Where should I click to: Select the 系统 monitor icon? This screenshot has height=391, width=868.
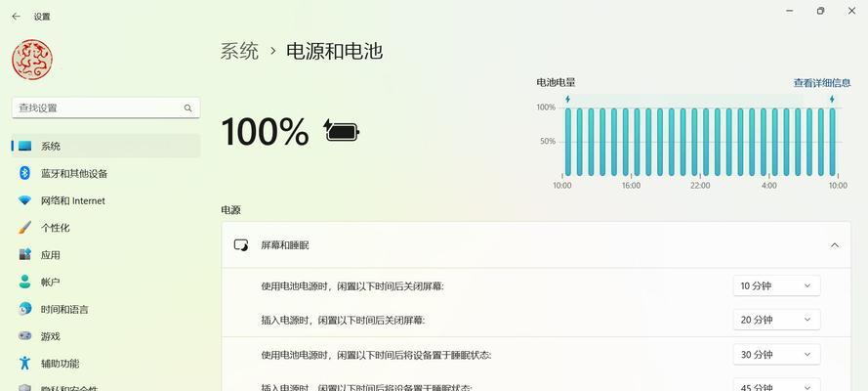pyautogui.click(x=25, y=147)
